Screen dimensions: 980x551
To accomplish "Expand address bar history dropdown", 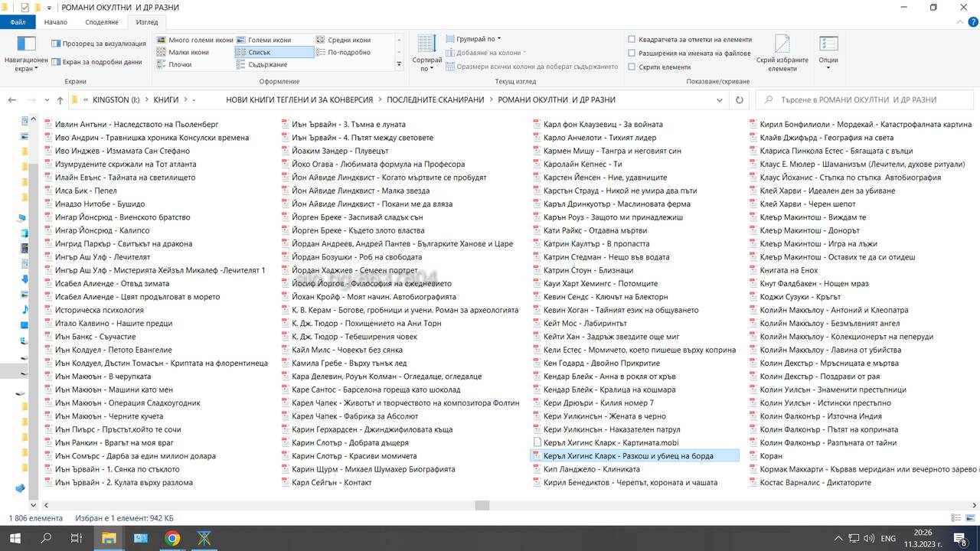I will tap(720, 99).
